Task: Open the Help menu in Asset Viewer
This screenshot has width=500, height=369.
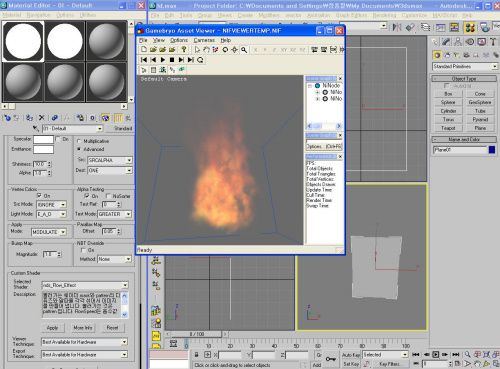Action: [x=225, y=40]
